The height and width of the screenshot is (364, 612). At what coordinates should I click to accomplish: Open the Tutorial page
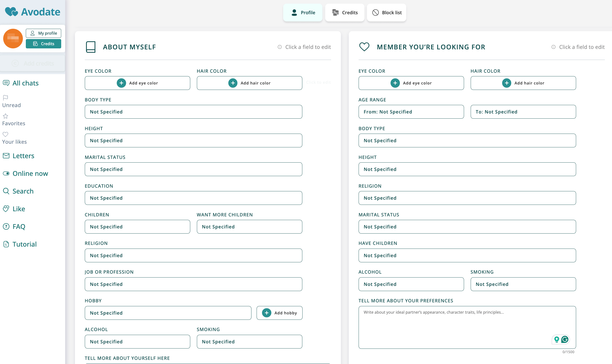click(x=25, y=244)
